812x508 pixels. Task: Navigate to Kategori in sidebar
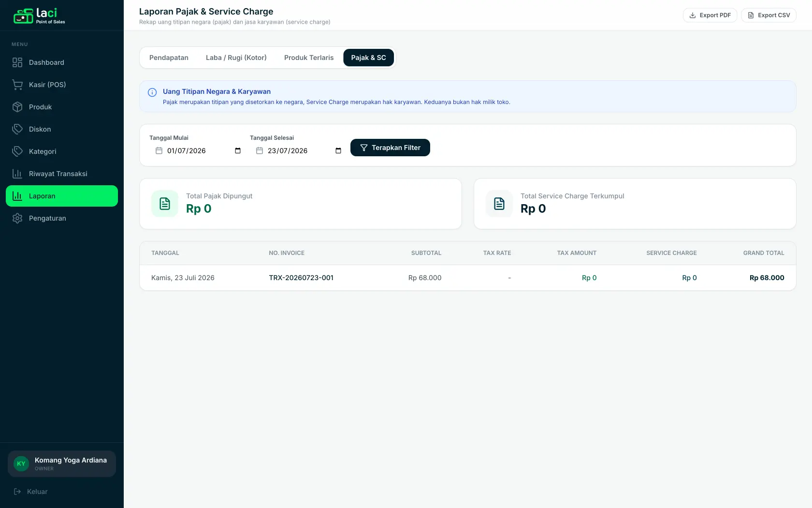pos(62,151)
